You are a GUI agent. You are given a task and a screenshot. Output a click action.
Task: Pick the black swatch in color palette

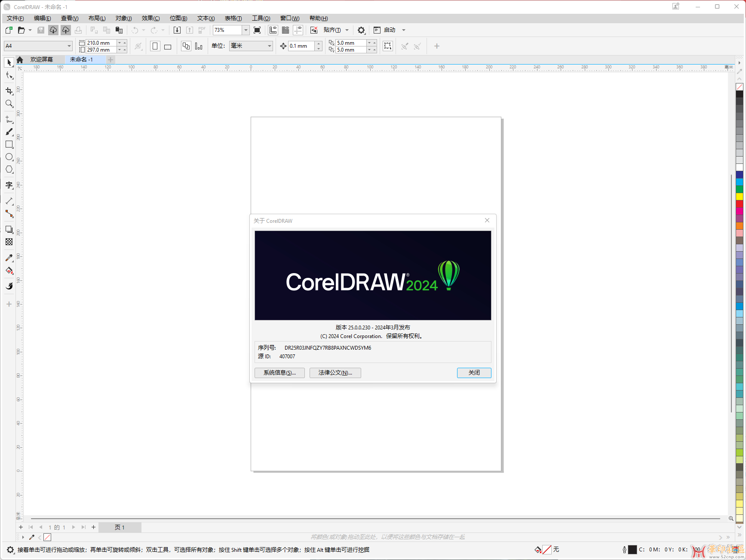(x=740, y=94)
